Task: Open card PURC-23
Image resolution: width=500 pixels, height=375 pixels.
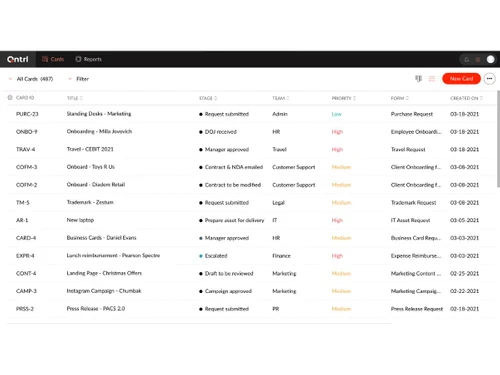Action: (27, 114)
